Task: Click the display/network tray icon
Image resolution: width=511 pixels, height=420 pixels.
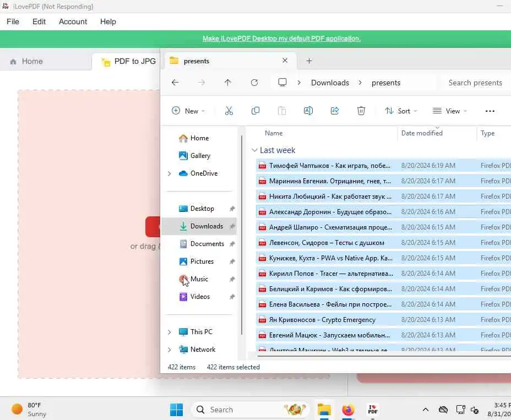Action: click(460, 410)
